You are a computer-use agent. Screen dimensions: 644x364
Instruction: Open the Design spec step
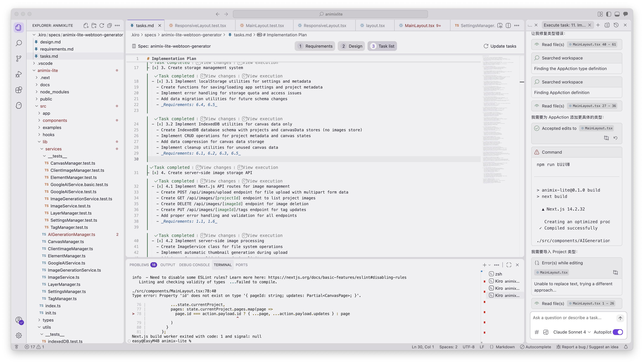351,46
